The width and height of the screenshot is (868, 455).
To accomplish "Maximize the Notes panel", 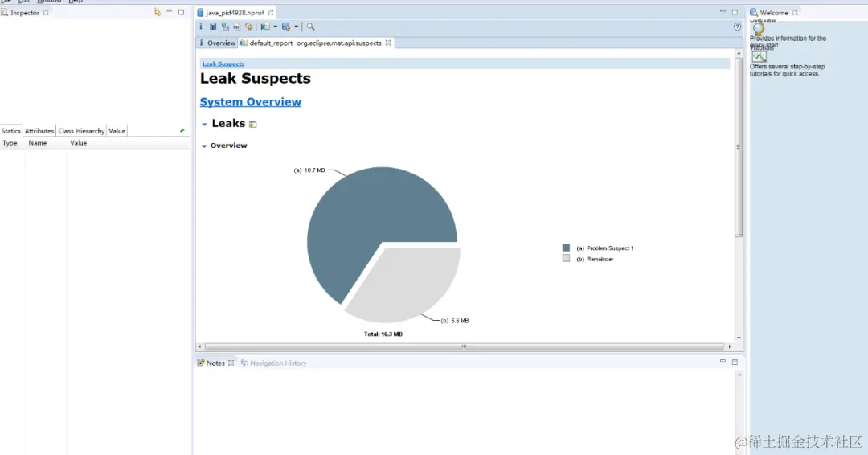I will pyautogui.click(x=735, y=362).
